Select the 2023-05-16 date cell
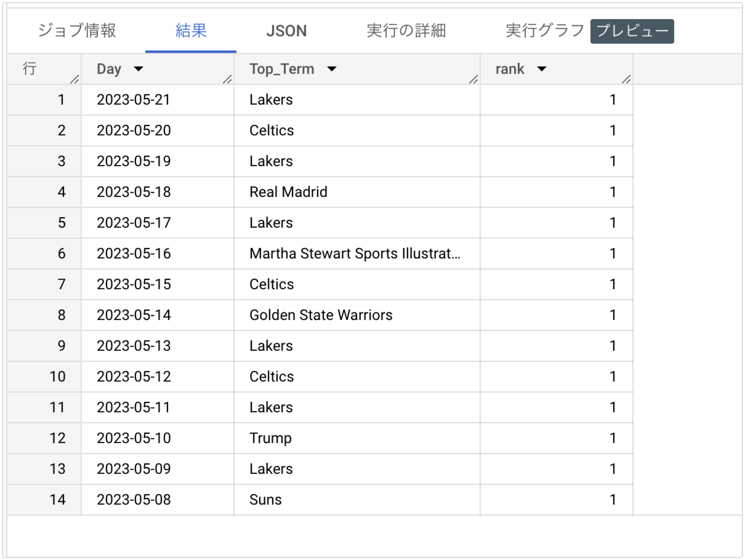This screenshot has height=560, width=745. pos(158,254)
